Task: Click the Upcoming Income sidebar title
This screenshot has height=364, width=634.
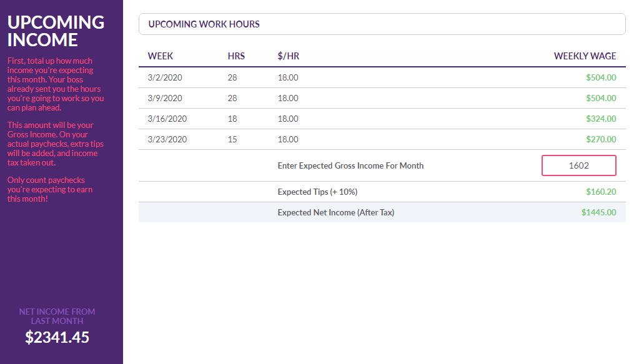Action: (56, 31)
